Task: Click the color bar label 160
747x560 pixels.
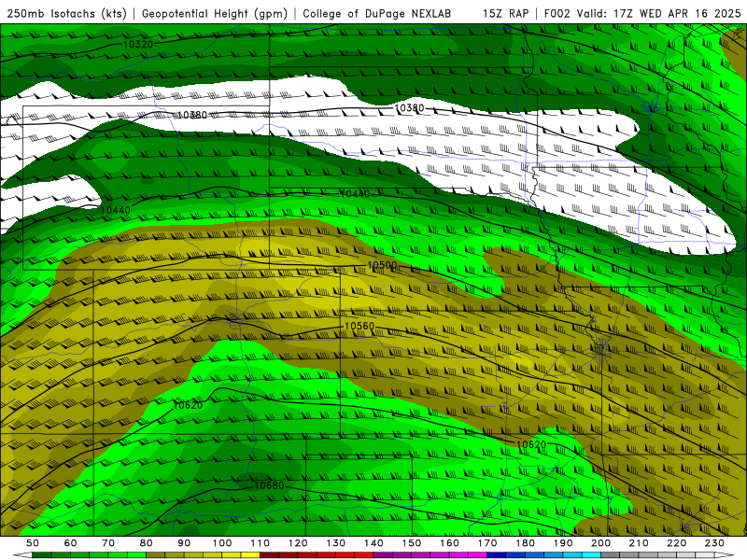Action: point(450,543)
